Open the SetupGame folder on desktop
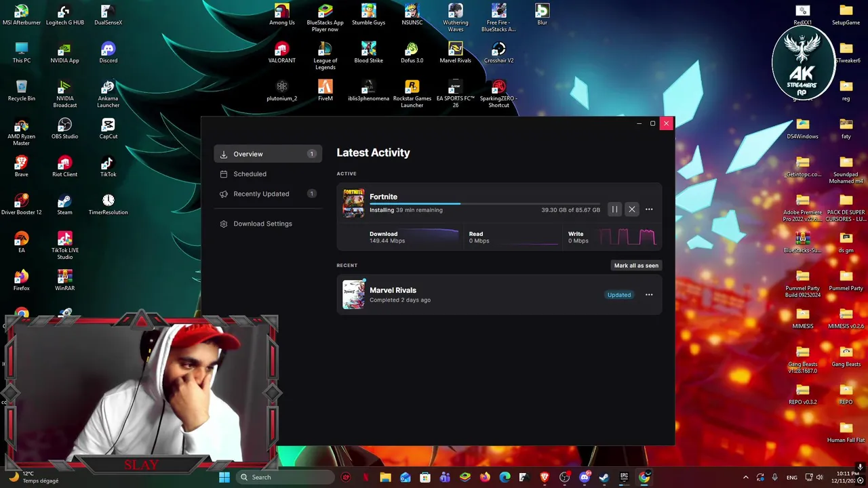This screenshot has height=488, width=868. pos(846,15)
